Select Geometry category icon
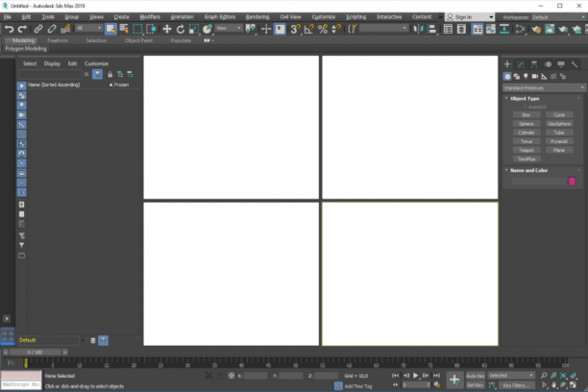This screenshot has height=392, width=588. (507, 76)
